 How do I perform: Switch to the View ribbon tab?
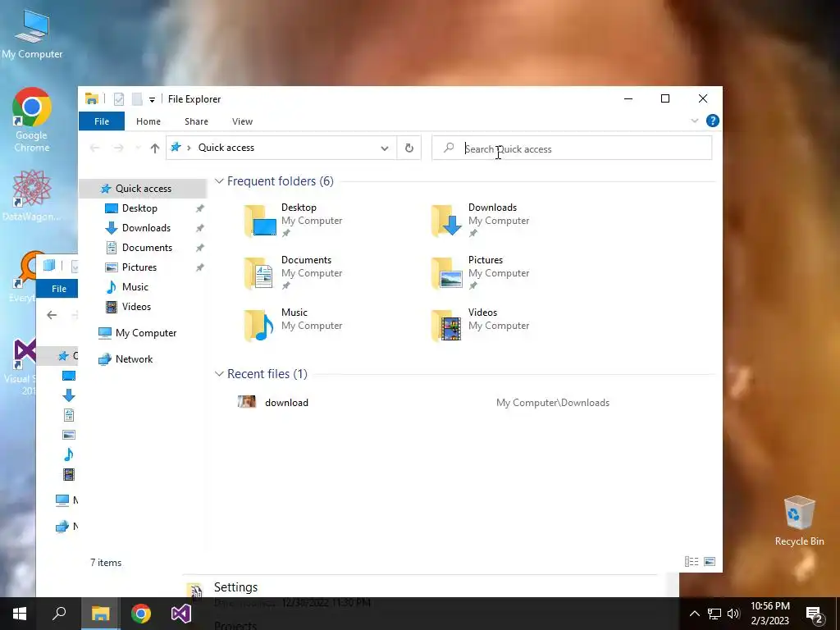point(242,121)
